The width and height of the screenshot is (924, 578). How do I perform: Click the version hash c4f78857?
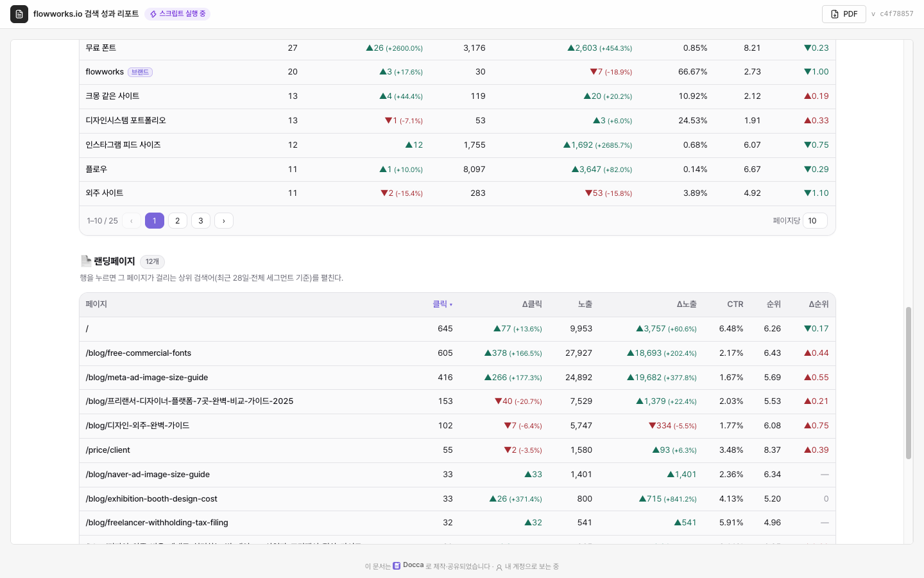coord(896,14)
